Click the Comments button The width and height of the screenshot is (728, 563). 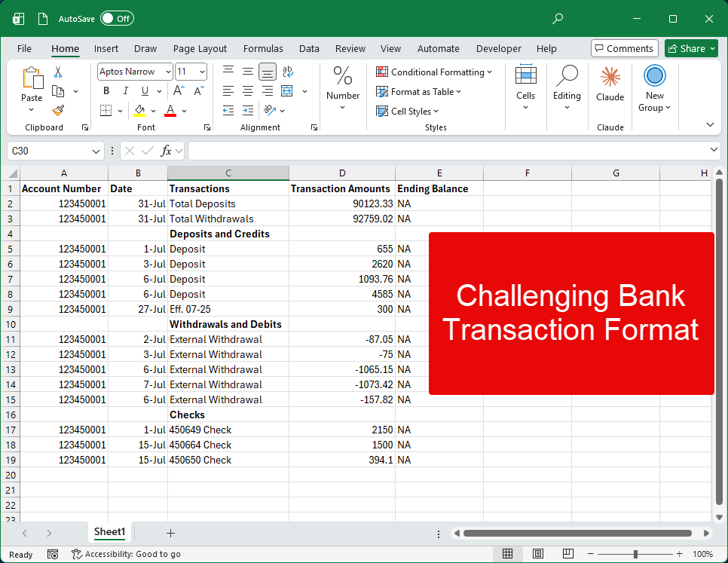[625, 48]
